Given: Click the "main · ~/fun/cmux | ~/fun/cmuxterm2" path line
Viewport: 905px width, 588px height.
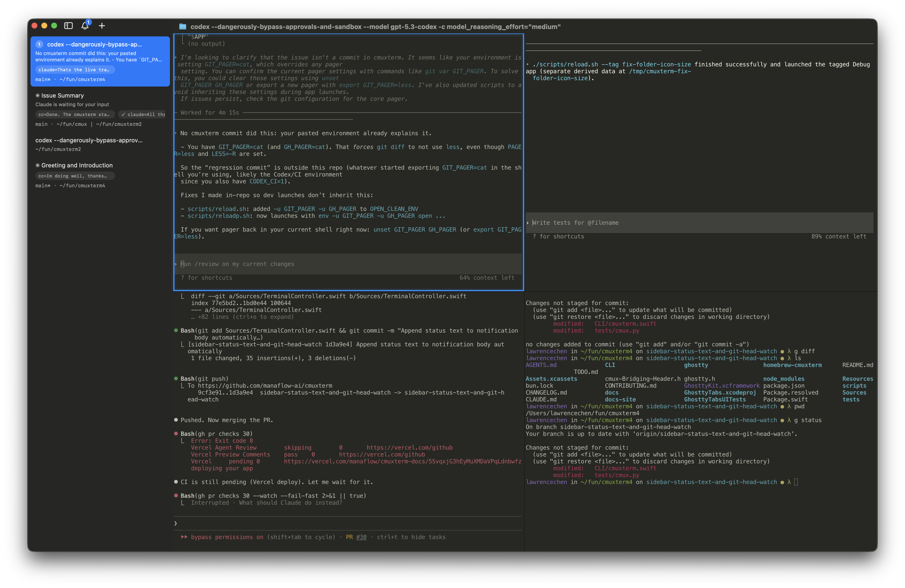Looking at the screenshot, I should coord(89,124).
